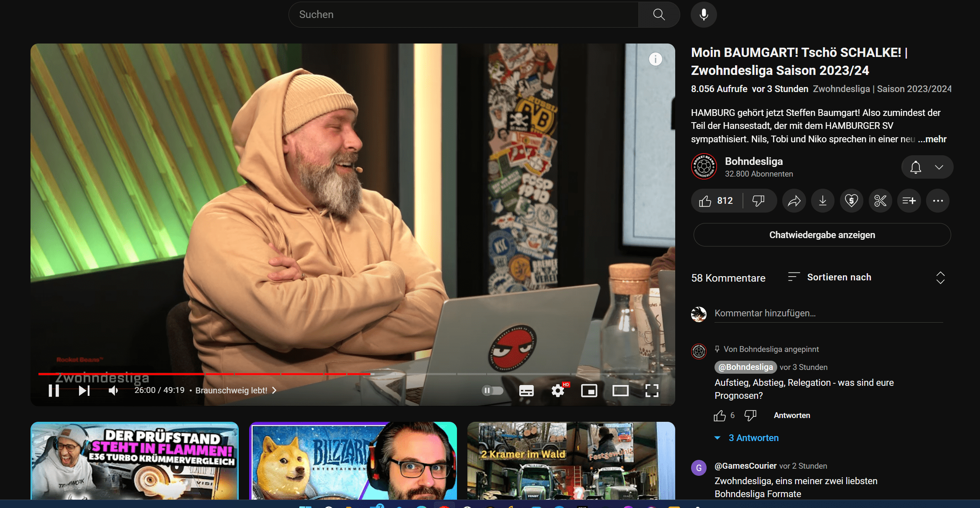Open 'Sortieren nach' comment sorting

(x=830, y=277)
